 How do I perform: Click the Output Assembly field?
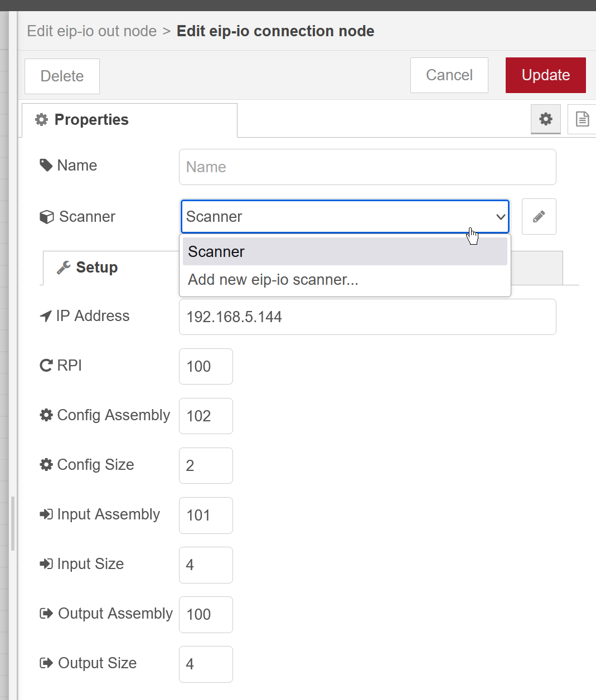click(206, 614)
